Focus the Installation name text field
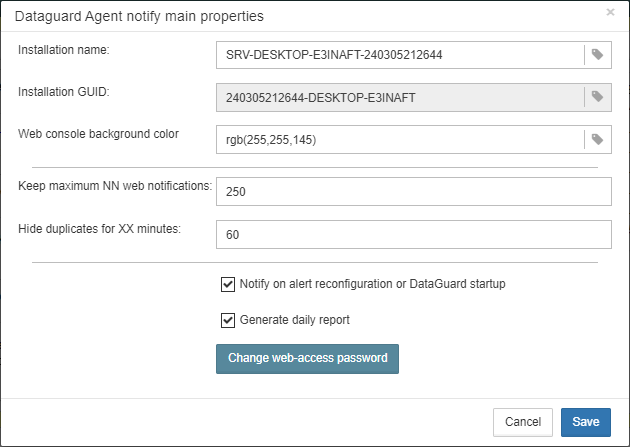This screenshot has height=447, width=630. click(x=400, y=55)
